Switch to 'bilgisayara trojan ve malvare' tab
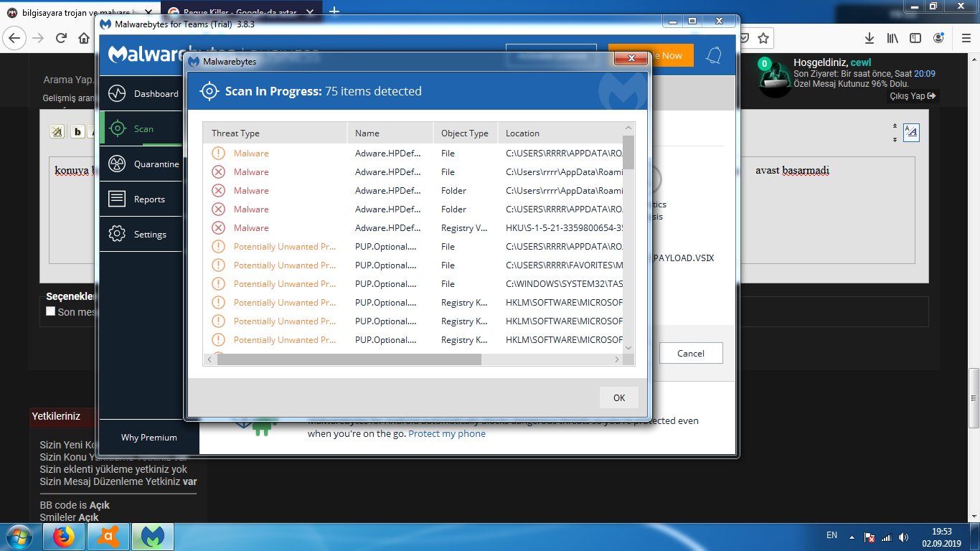980x551 pixels. pos(79,12)
